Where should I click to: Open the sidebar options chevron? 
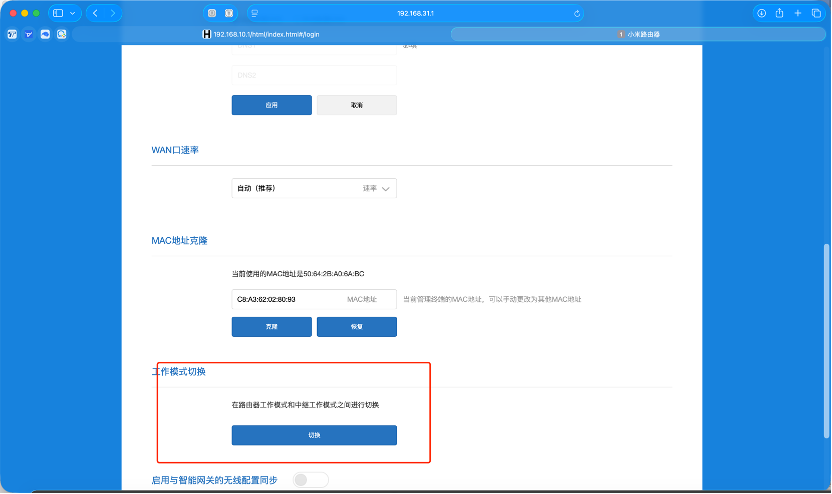(73, 13)
